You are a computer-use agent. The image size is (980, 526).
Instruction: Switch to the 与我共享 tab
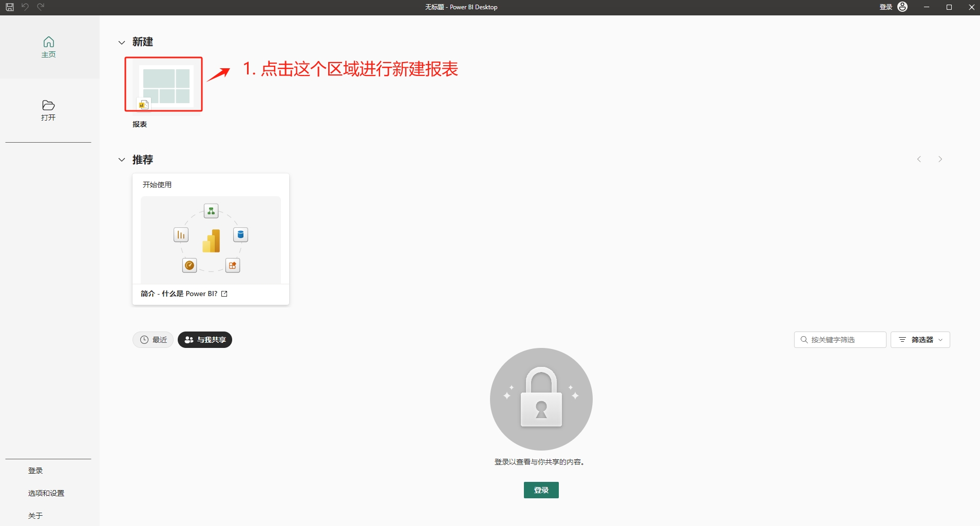[205, 340]
